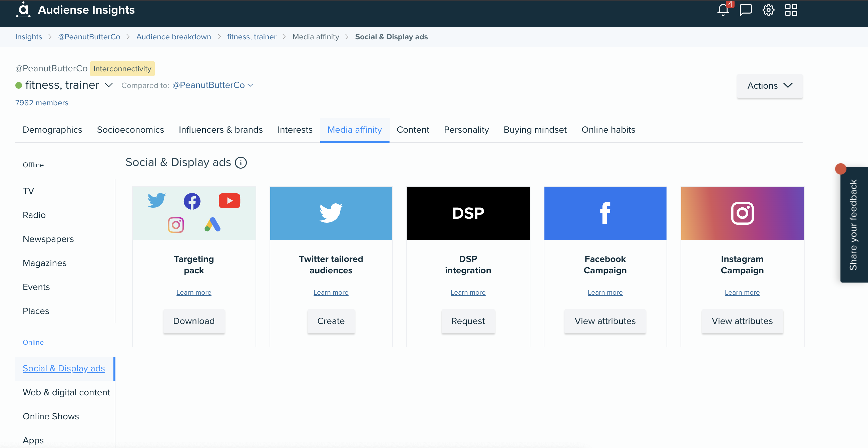Click the black DSP banner image
This screenshot has width=868, height=448.
coord(468,213)
